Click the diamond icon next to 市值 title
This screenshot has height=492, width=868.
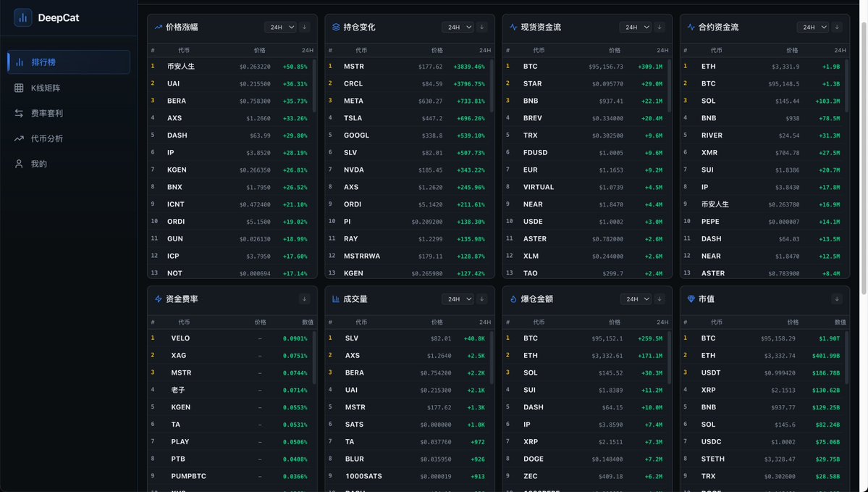point(691,299)
